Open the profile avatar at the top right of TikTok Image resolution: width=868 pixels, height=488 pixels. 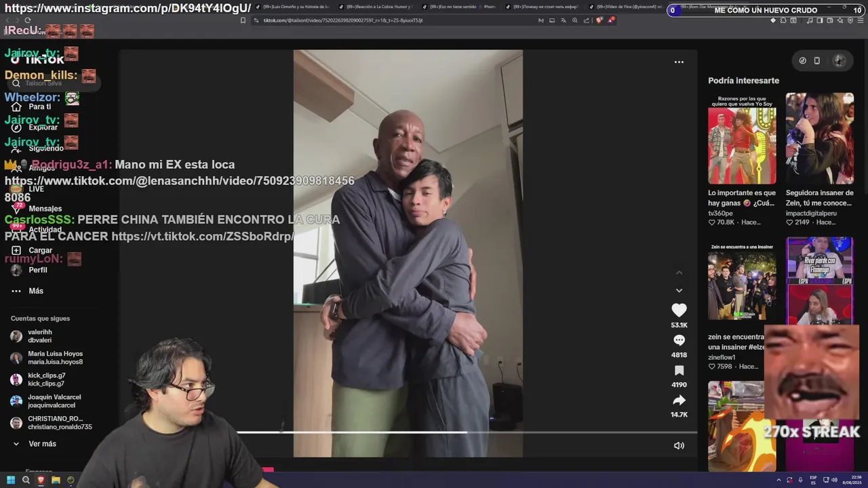coord(839,60)
